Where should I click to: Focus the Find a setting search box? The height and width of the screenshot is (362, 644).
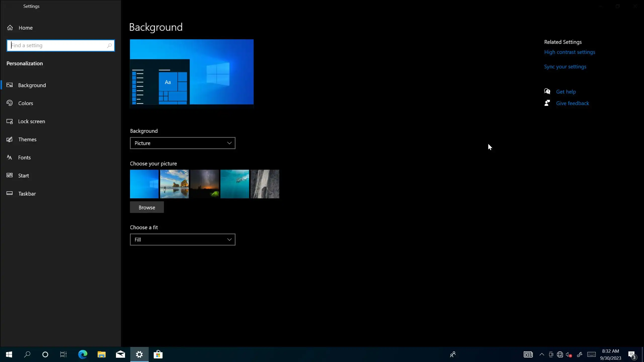[x=58, y=46]
